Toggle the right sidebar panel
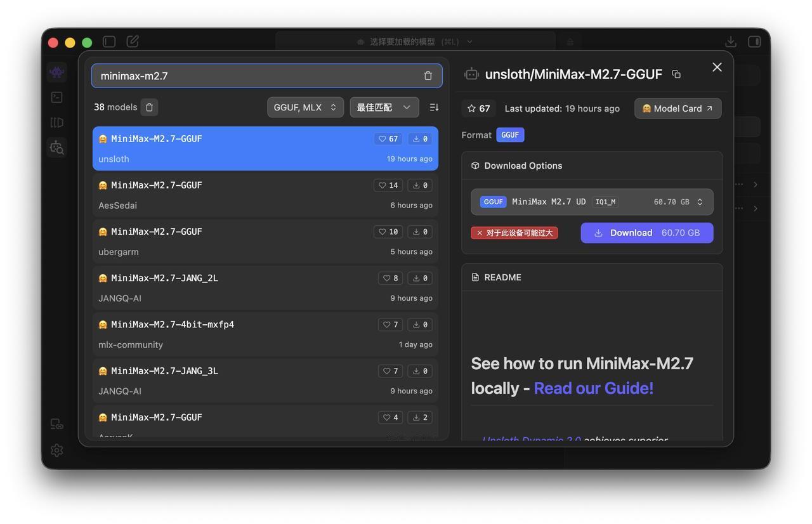Image resolution: width=812 pixels, height=524 pixels. [x=754, y=42]
